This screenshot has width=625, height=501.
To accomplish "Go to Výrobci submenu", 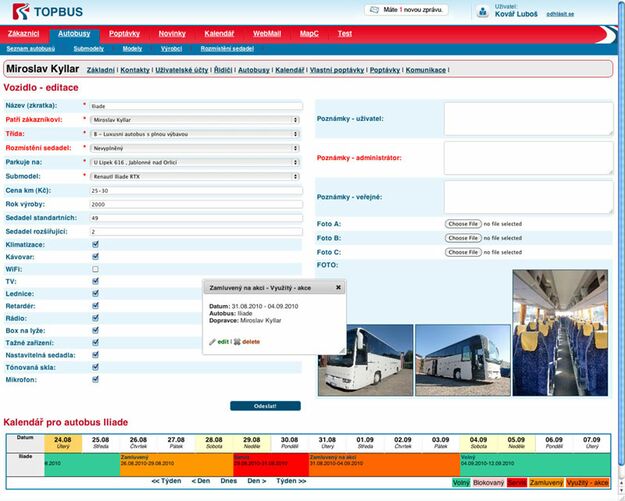I will click(171, 49).
